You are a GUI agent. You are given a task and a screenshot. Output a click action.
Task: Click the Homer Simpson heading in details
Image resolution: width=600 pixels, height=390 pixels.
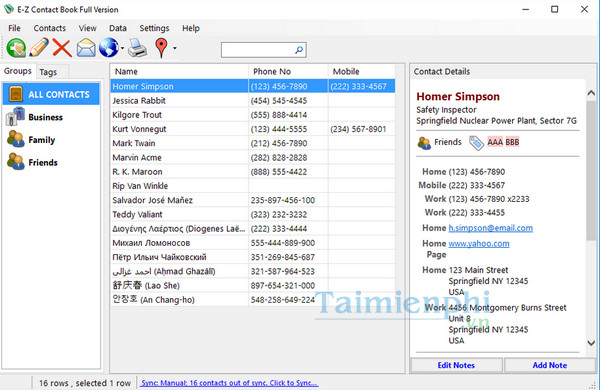point(458,96)
